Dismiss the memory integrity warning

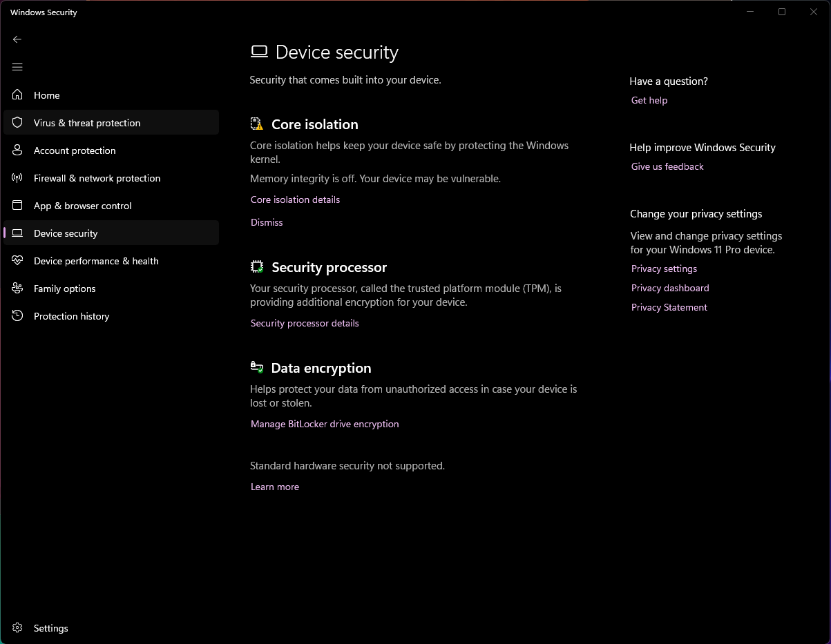[x=267, y=222]
